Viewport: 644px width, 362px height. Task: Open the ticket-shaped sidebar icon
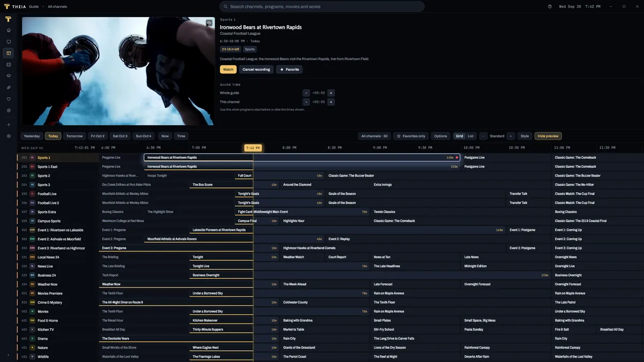[9, 87]
